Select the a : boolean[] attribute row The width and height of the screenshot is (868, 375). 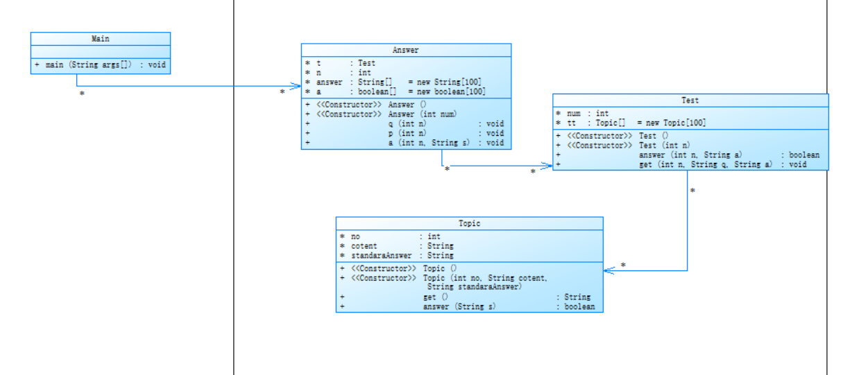(x=406, y=91)
